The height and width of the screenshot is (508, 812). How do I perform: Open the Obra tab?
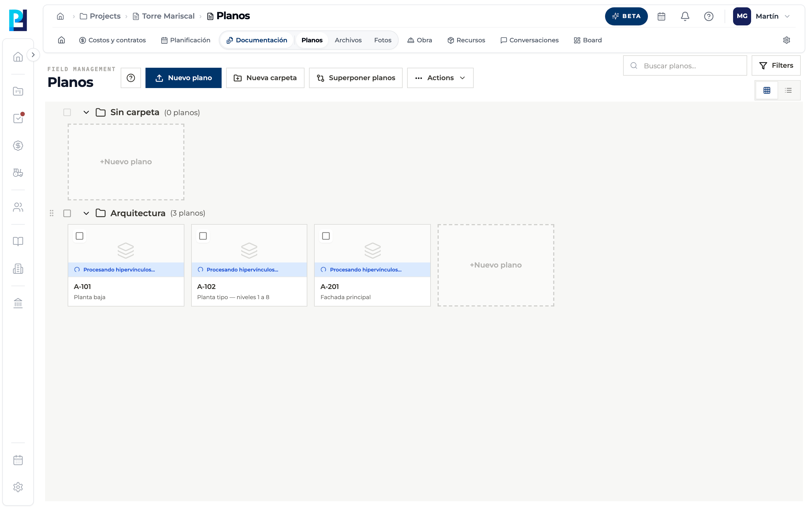point(420,40)
